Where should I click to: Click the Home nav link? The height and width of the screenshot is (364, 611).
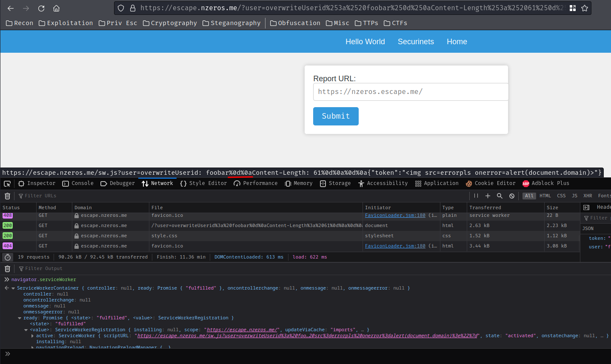pos(457,42)
